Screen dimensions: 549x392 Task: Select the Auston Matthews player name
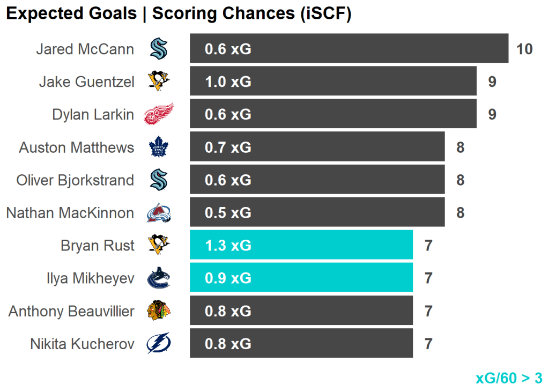[77, 147]
